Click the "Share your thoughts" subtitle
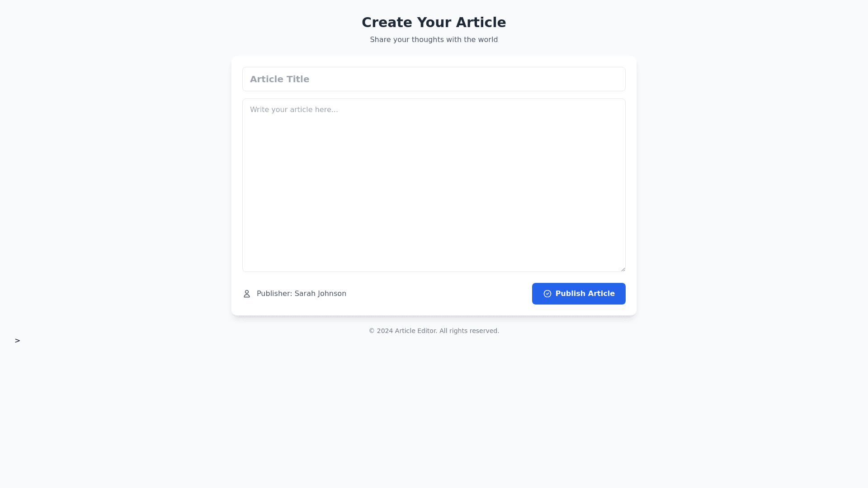868x488 pixels. [434, 40]
